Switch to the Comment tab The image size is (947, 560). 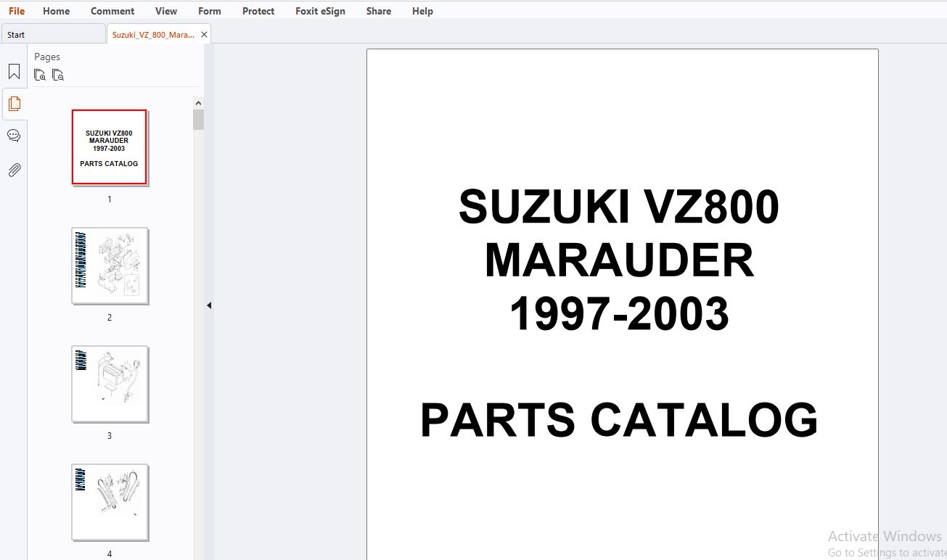coord(112,11)
